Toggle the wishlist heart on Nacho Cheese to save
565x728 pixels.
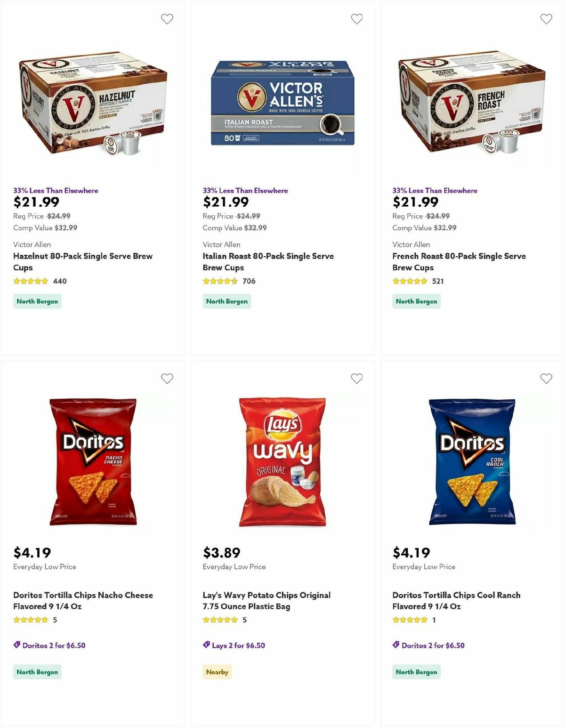pos(167,378)
